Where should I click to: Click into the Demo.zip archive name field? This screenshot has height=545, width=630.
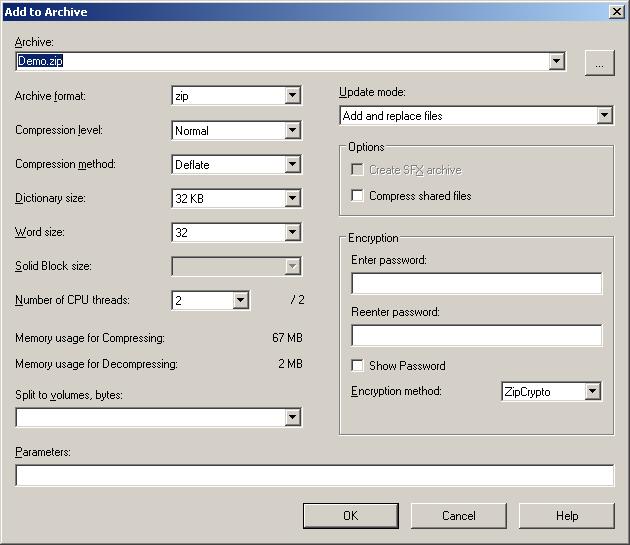click(x=282, y=61)
